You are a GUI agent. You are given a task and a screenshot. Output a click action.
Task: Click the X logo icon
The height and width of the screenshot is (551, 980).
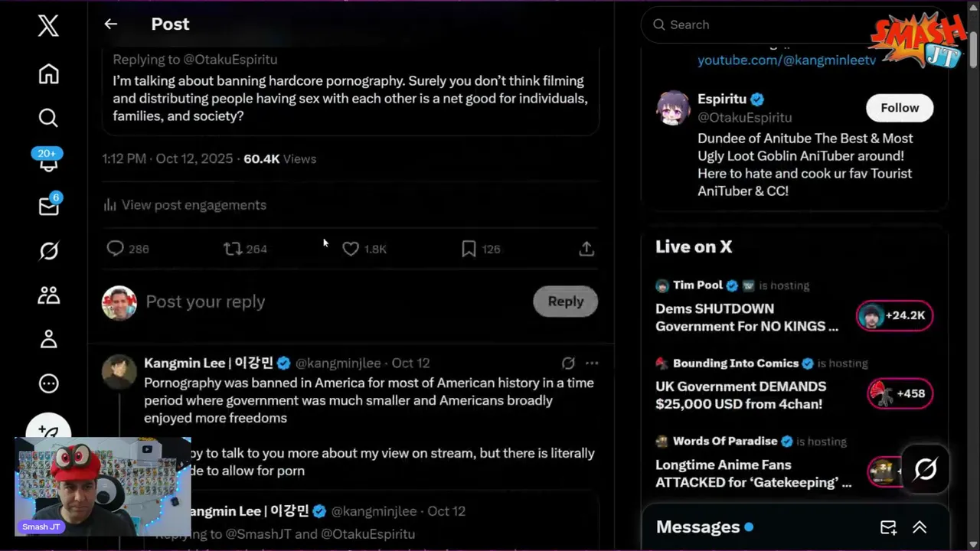coord(48,26)
